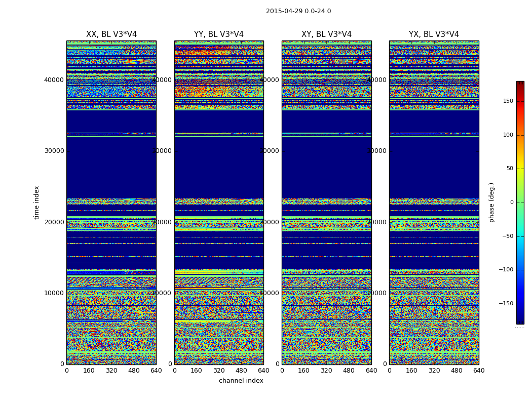
Task: Click the 'YX, BL V3*V4' plot title
Action: coord(434,34)
